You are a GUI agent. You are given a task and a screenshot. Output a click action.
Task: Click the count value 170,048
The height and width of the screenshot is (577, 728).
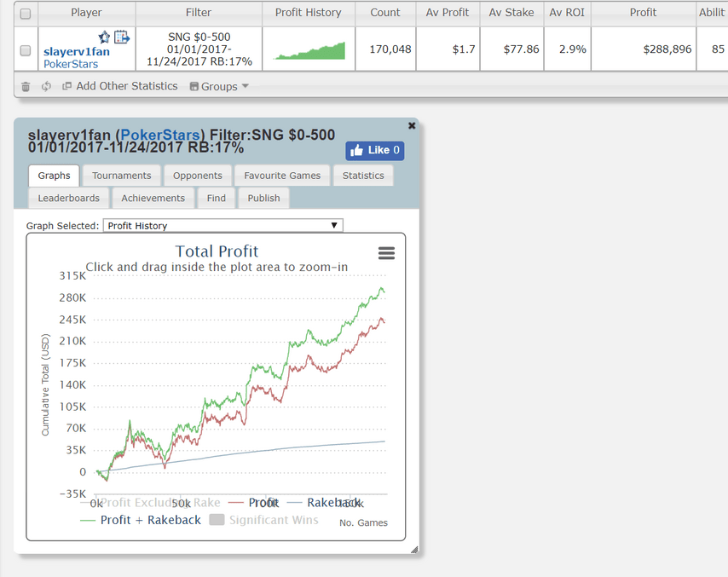pyautogui.click(x=390, y=49)
